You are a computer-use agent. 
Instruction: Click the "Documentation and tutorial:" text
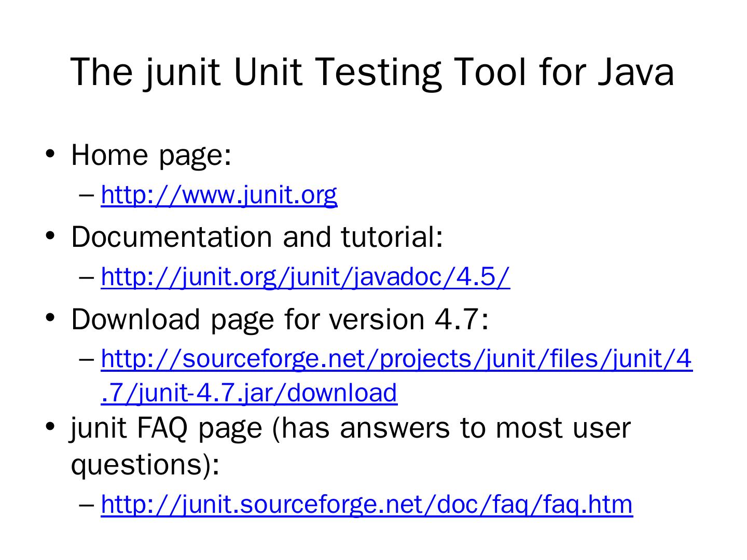tap(257, 236)
